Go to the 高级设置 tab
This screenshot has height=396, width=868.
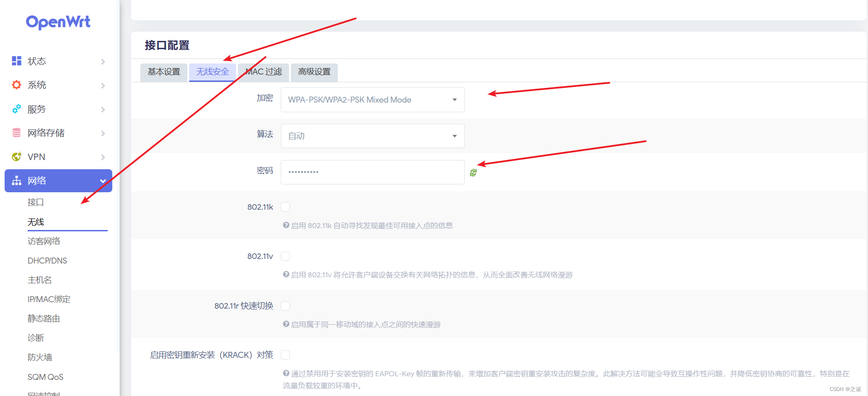pos(314,72)
